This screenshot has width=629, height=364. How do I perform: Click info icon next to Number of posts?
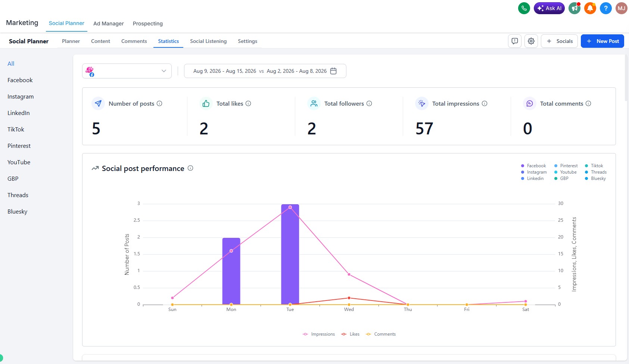159,103
